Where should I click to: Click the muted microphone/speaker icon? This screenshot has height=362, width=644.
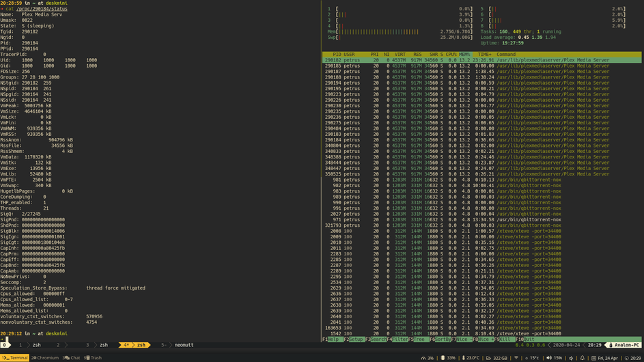tap(571, 358)
